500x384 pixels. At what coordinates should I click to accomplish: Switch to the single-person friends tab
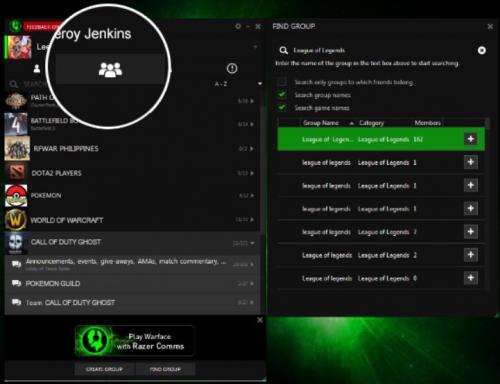click(37, 69)
